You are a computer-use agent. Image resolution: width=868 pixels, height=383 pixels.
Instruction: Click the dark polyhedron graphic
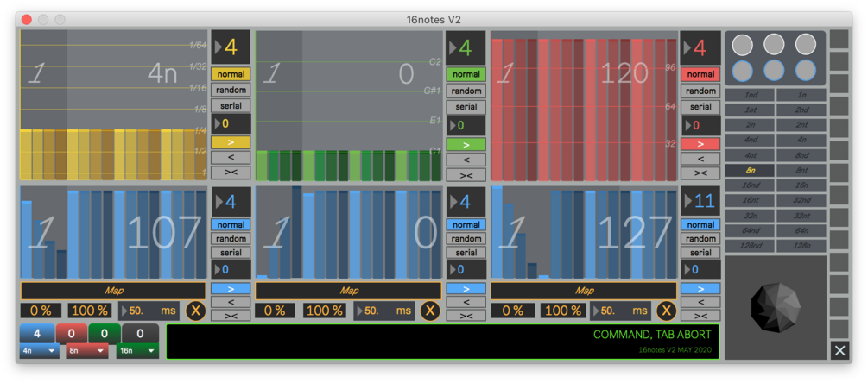[775, 307]
